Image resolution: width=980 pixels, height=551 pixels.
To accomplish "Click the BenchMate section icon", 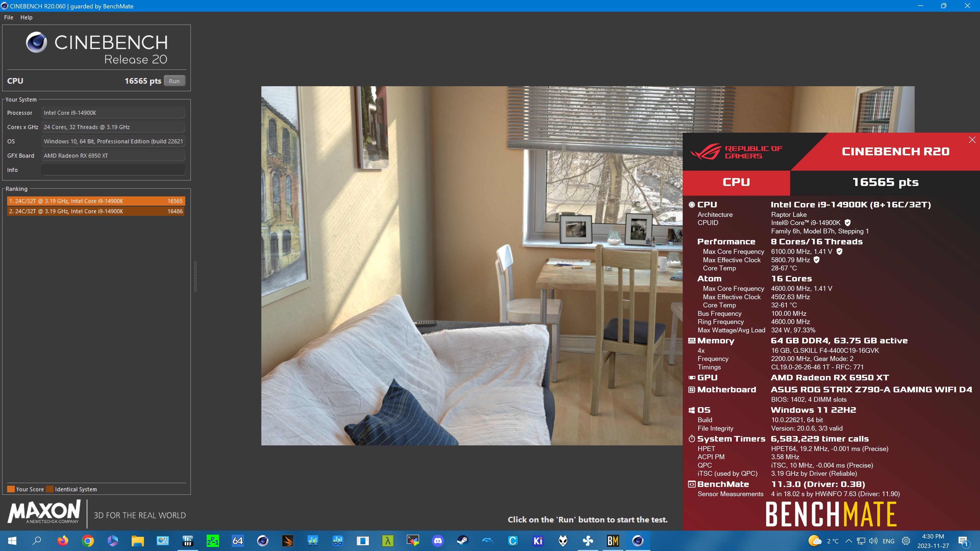I will (692, 484).
